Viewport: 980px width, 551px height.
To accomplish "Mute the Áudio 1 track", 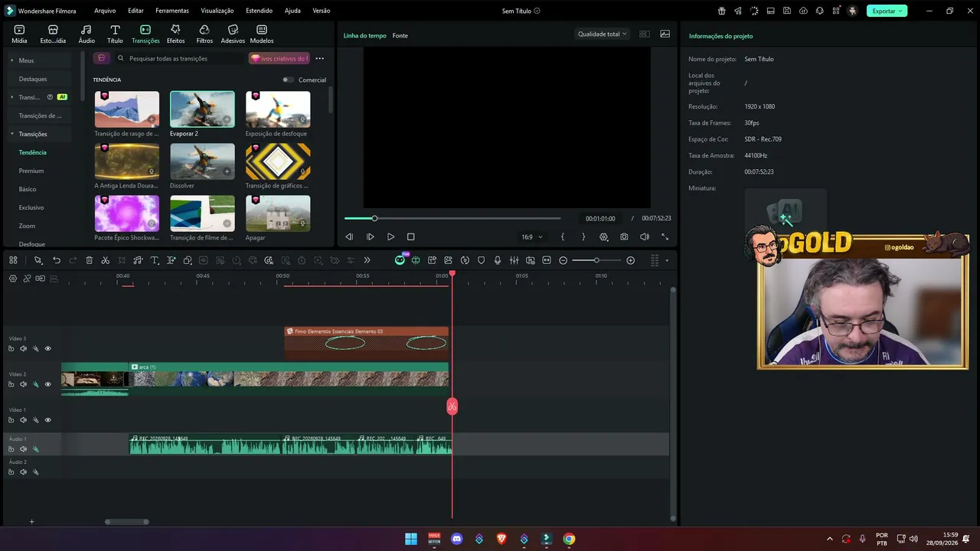I will click(x=23, y=449).
